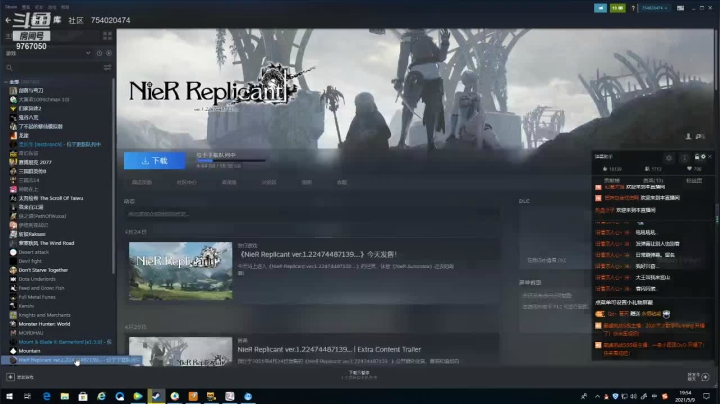The width and height of the screenshot is (720, 404).
Task: Switch to the 库 library tab
Action: point(57,20)
